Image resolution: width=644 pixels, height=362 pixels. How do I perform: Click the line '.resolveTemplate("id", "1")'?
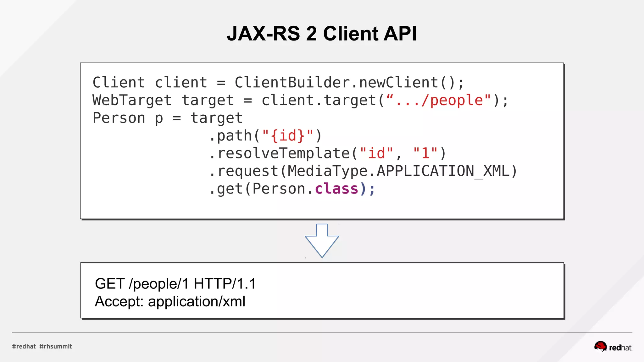pos(328,153)
